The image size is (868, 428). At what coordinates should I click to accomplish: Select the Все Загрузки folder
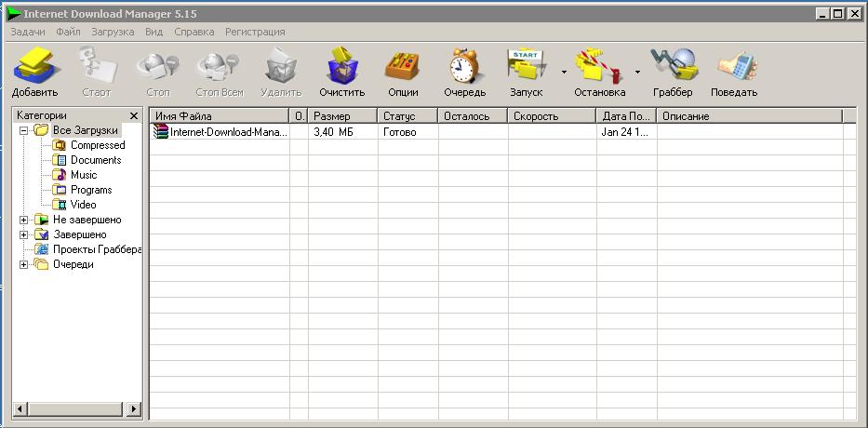86,130
